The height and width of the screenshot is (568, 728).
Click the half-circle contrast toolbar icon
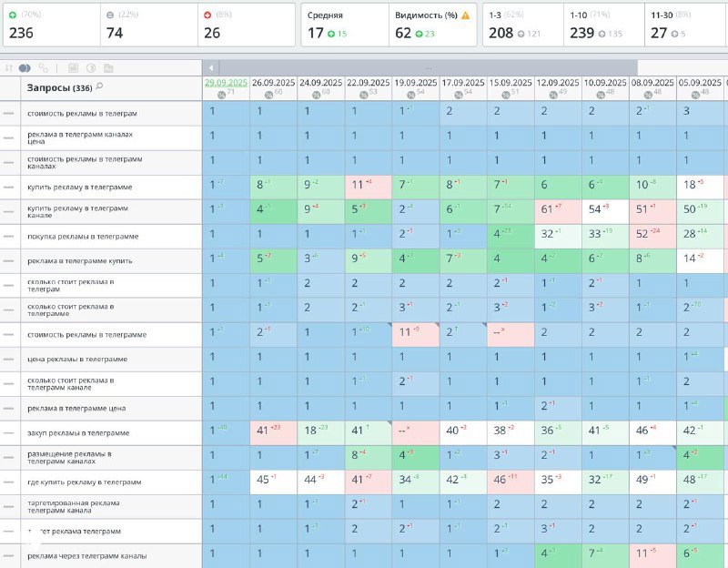click(x=91, y=67)
